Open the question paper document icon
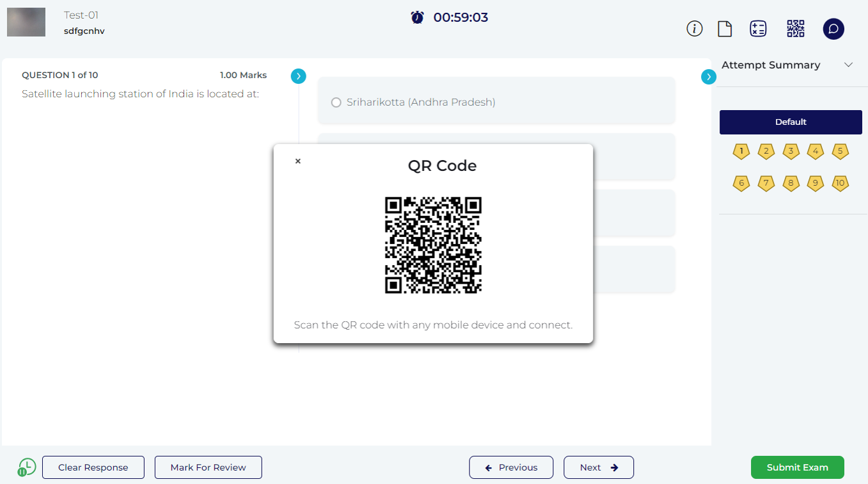 (x=725, y=29)
